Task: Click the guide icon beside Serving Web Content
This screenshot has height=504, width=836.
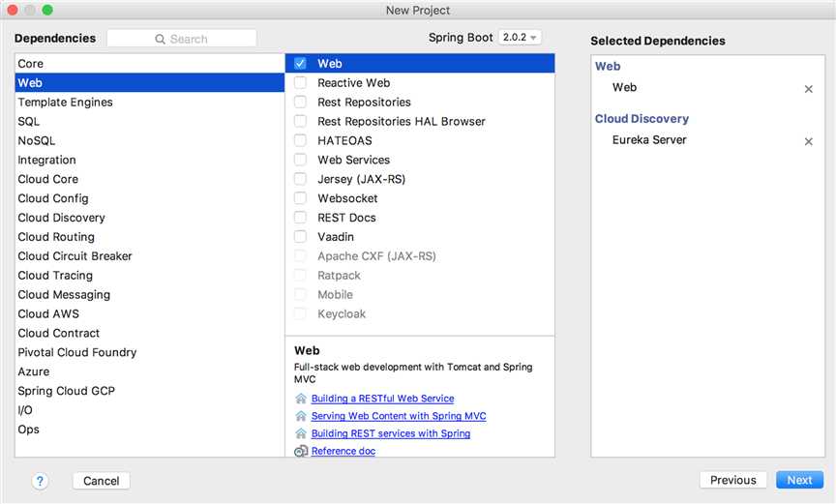Action: point(301,416)
